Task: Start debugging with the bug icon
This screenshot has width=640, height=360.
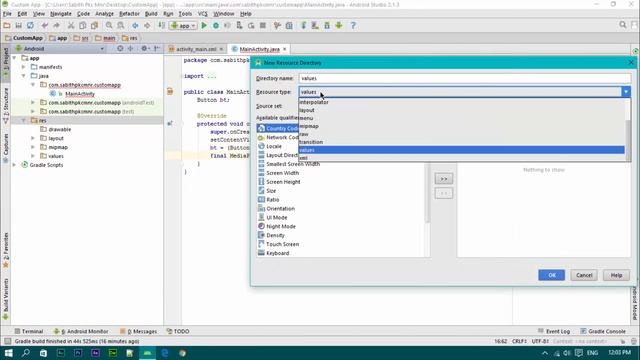Action: 216,25
